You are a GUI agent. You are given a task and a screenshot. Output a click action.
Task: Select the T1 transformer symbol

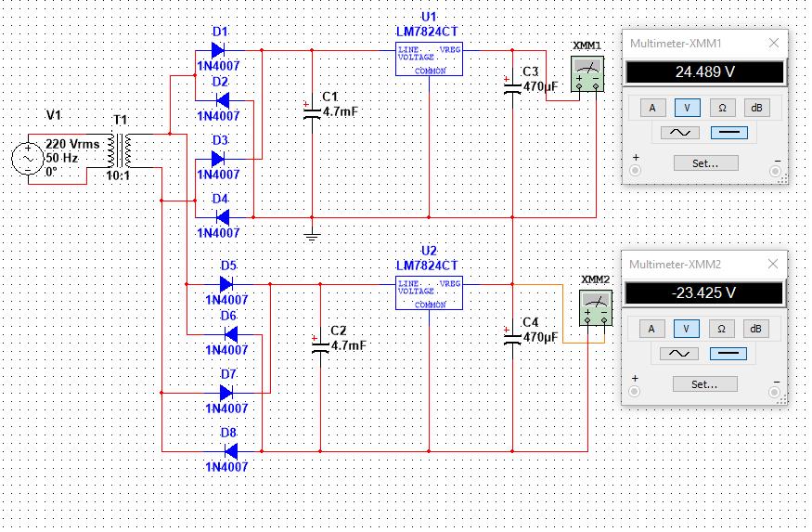pos(120,150)
